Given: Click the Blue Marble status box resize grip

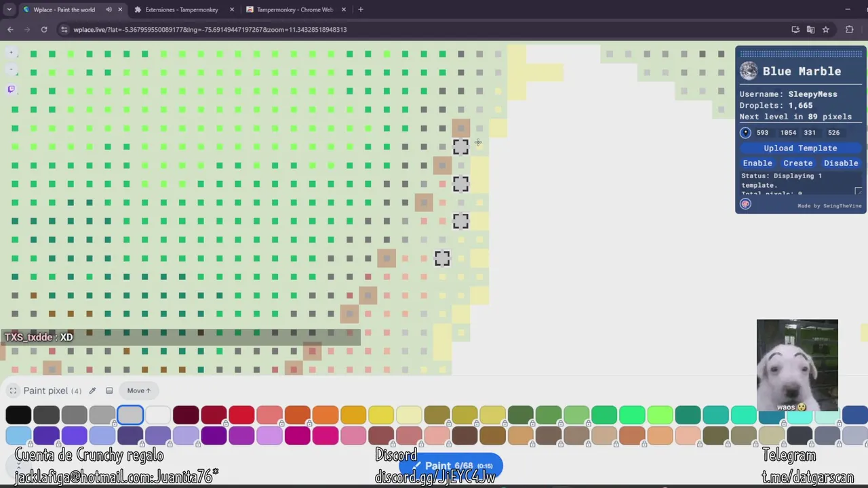Looking at the screenshot, I should pos(858,192).
